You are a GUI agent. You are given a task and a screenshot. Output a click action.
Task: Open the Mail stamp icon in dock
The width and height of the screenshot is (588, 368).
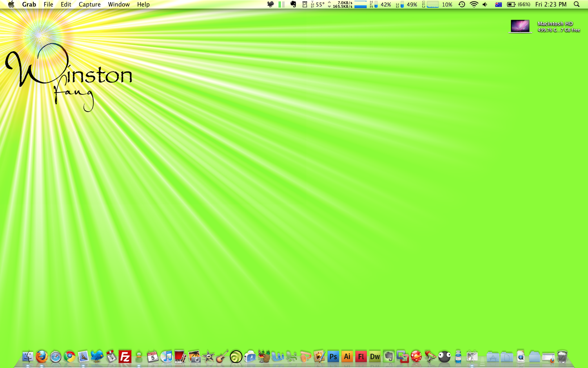click(83, 357)
